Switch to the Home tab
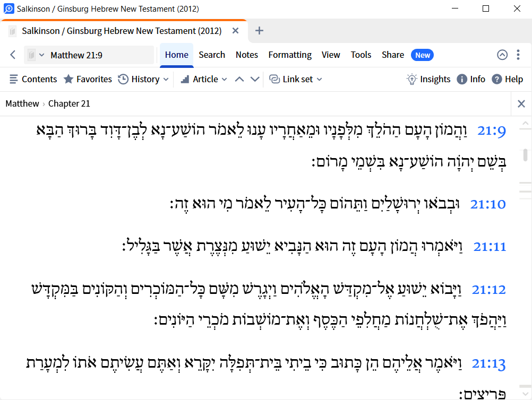This screenshot has height=400, width=532. coord(176,55)
